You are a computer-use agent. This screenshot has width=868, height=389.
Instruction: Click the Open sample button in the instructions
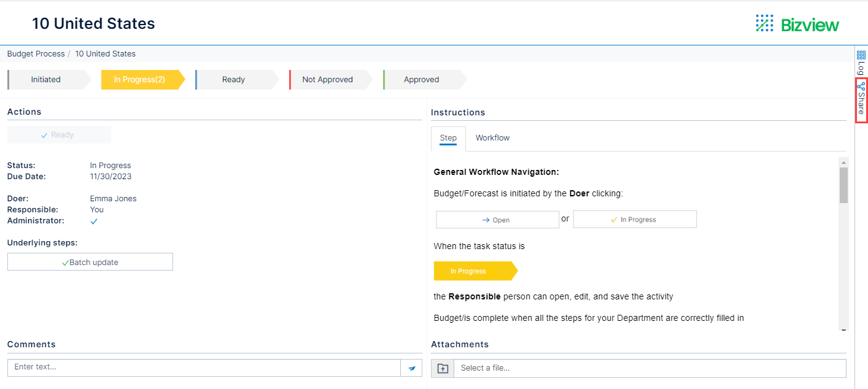[497, 219]
